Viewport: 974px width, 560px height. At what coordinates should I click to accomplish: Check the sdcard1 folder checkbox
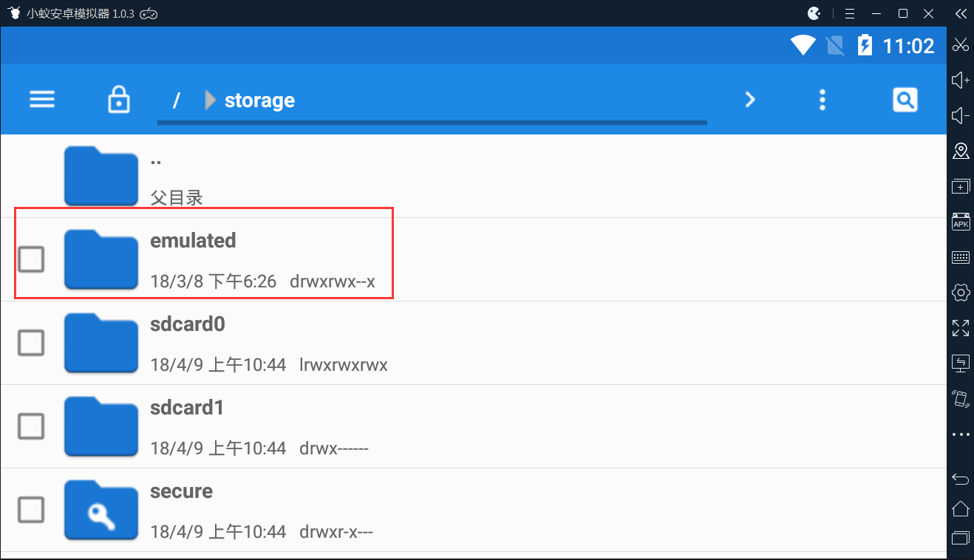tap(31, 426)
